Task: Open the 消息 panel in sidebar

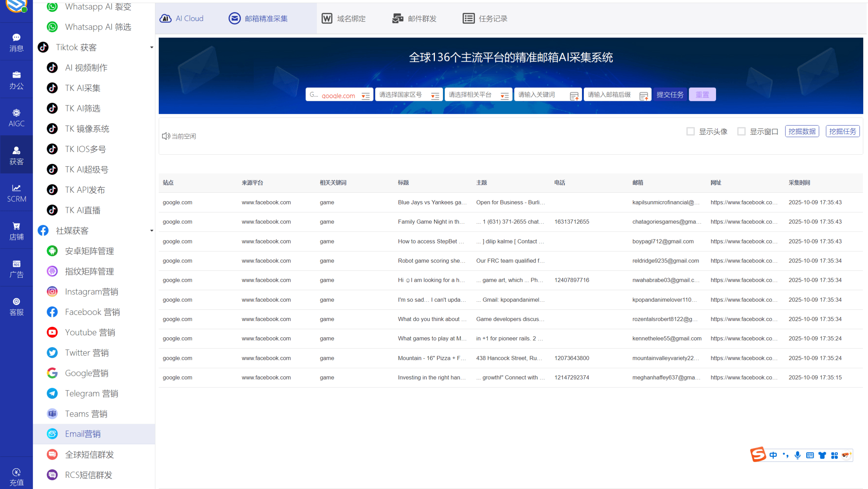Action: click(16, 42)
